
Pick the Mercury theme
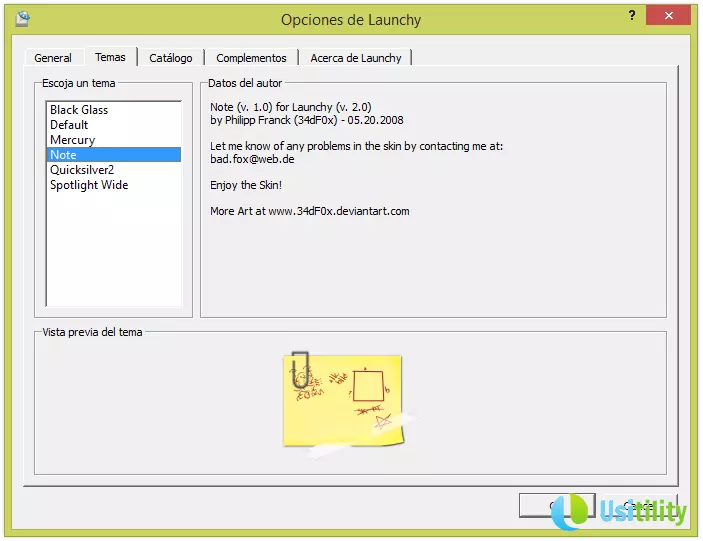[x=72, y=140]
